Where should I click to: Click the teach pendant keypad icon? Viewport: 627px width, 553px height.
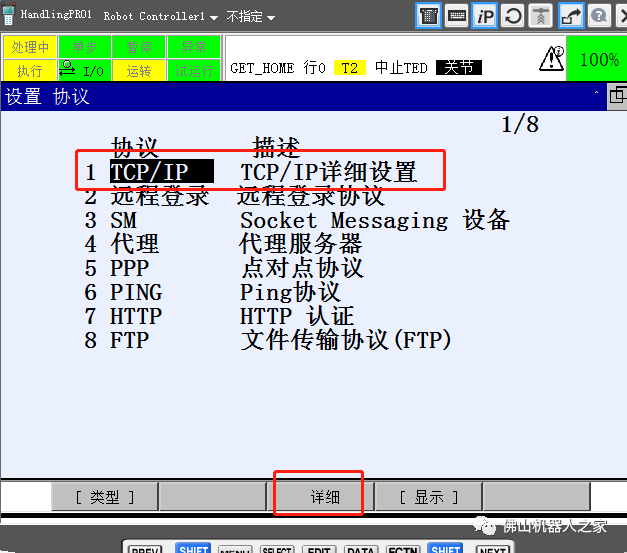428,16
